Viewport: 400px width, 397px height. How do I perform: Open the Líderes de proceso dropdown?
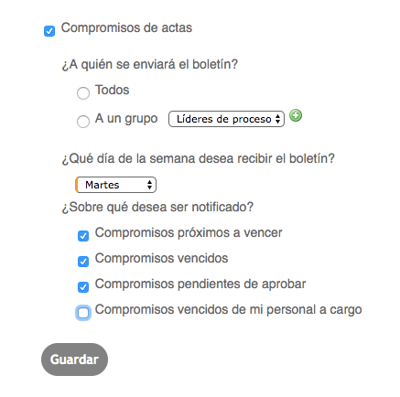pyautogui.click(x=226, y=119)
